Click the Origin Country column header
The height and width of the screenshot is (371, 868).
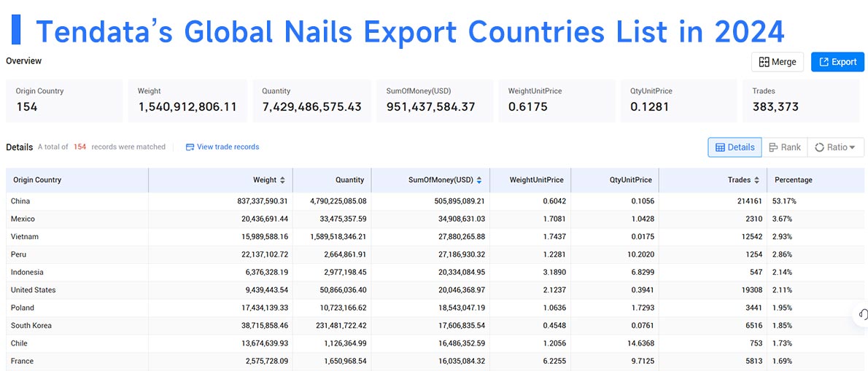[x=37, y=180]
